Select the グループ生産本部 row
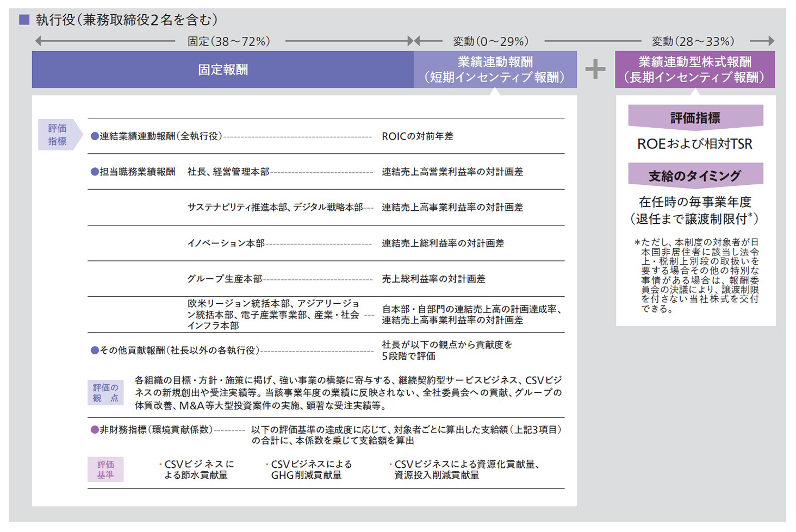Image resolution: width=796 pixels, height=532 pixels. [x=225, y=279]
